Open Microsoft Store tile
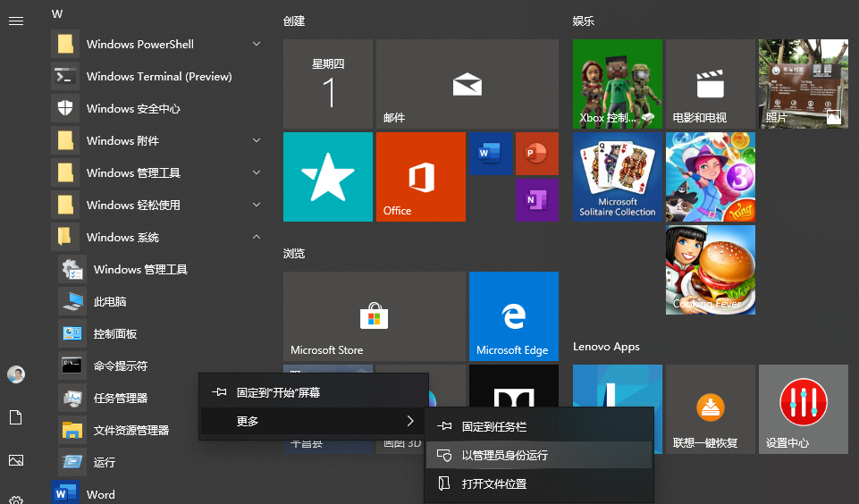Image resolution: width=859 pixels, height=504 pixels. point(375,316)
